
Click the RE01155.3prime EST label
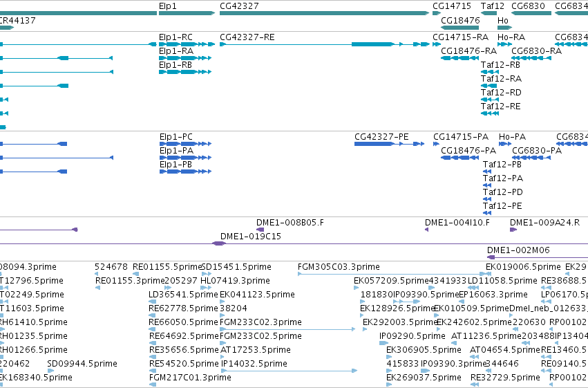pyautogui.click(x=130, y=281)
